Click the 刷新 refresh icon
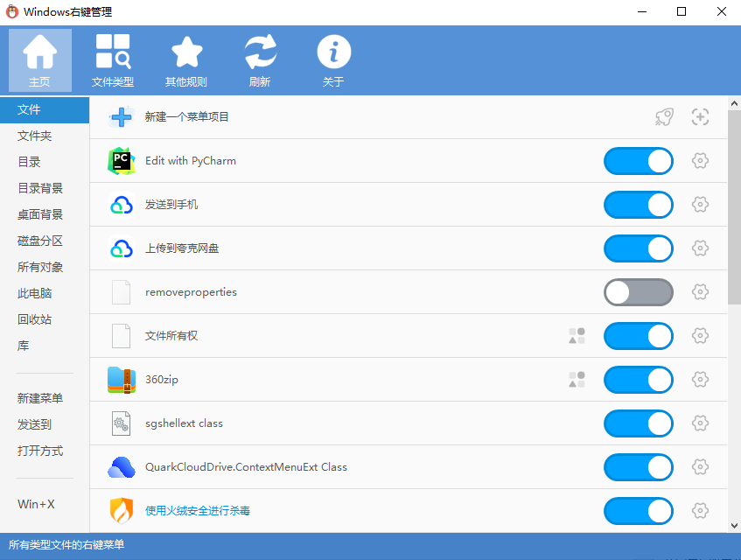Viewport: 741px width, 560px height. (x=260, y=60)
